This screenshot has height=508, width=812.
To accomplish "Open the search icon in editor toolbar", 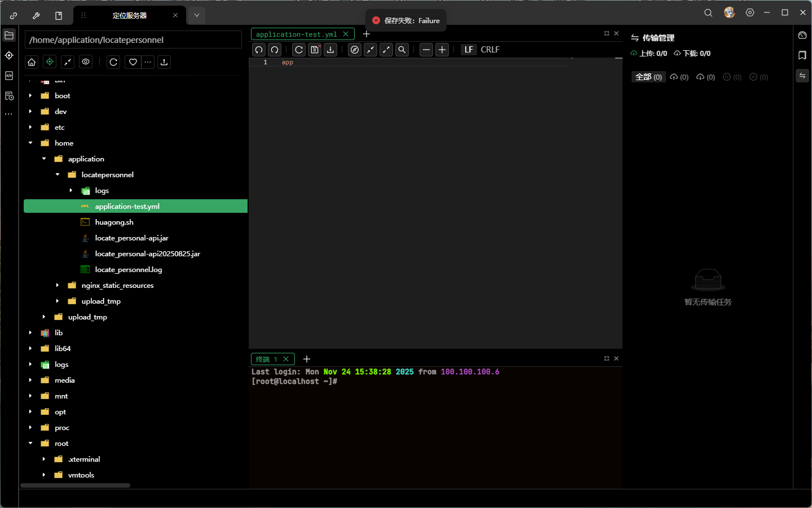I will click(402, 50).
